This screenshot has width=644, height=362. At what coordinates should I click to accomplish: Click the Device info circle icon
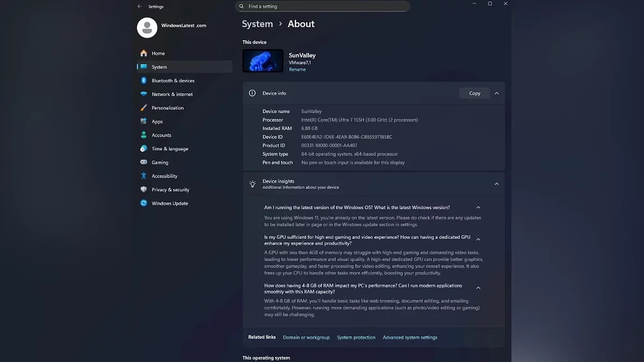click(x=252, y=93)
